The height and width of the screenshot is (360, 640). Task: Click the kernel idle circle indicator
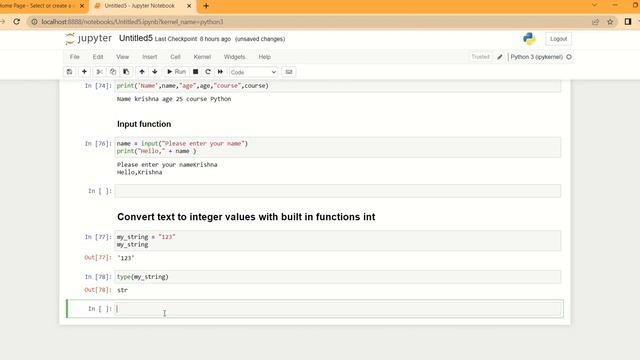point(569,57)
